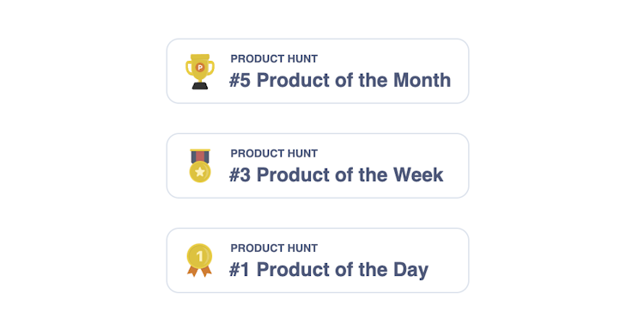Click the orange ribbon tails under #1 medal
The height and width of the screenshot is (312, 644).
click(199, 271)
